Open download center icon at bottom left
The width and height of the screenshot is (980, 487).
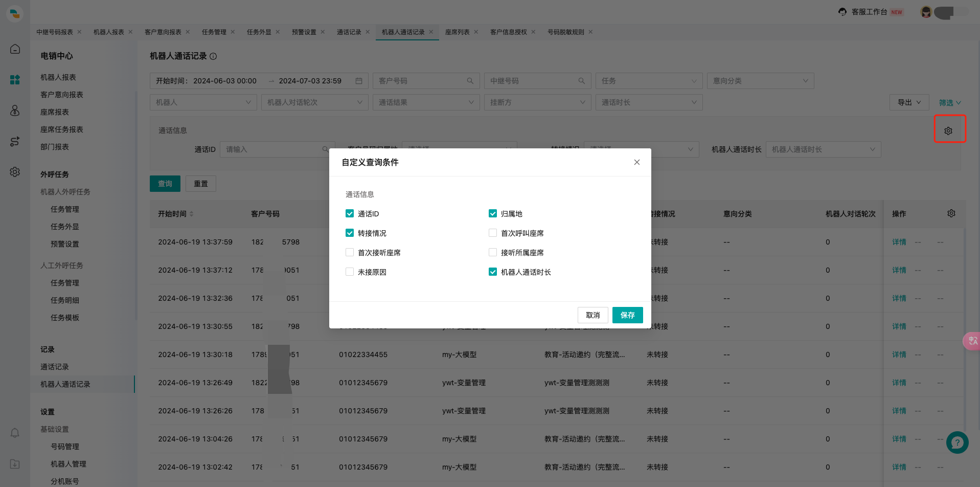[x=15, y=464]
